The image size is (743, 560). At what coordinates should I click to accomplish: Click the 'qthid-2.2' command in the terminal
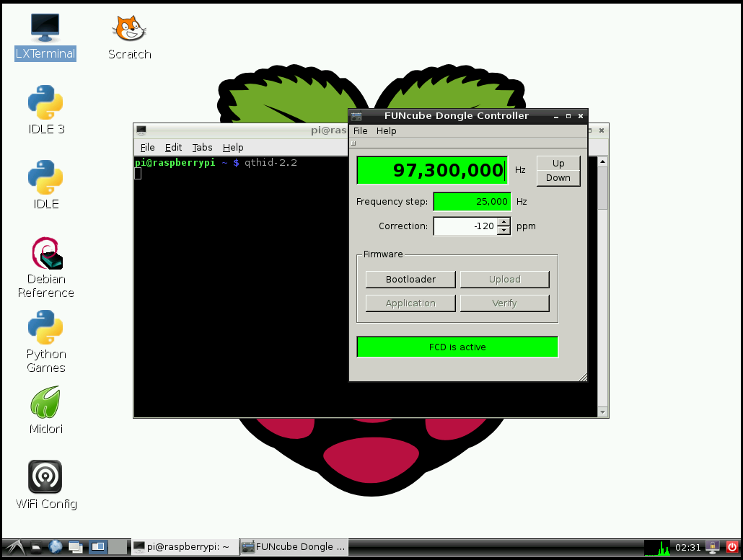(x=271, y=162)
